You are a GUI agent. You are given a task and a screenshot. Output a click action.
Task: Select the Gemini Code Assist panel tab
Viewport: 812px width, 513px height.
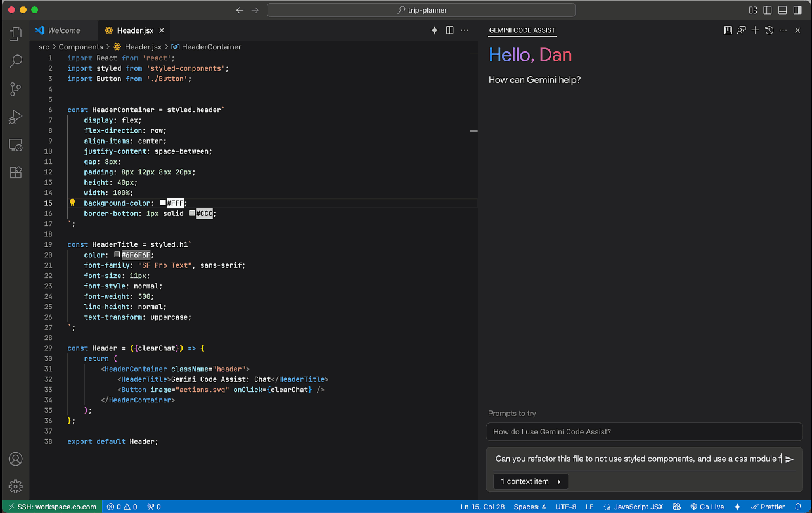coord(522,30)
